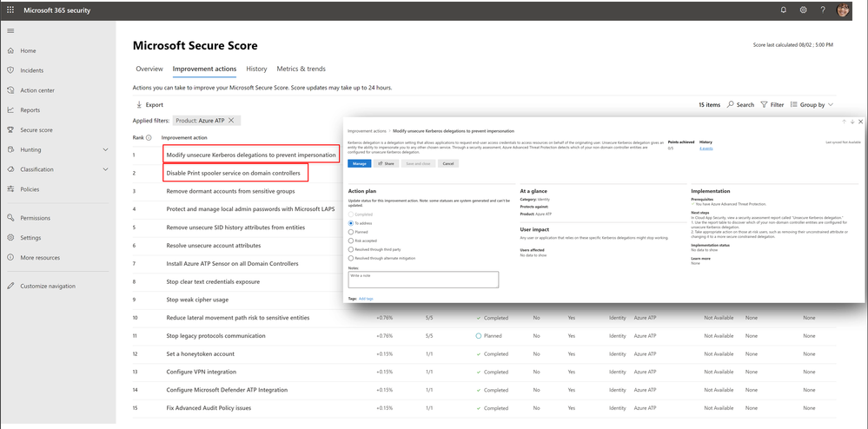Open Remove unsecure SID history attributes

235,228
